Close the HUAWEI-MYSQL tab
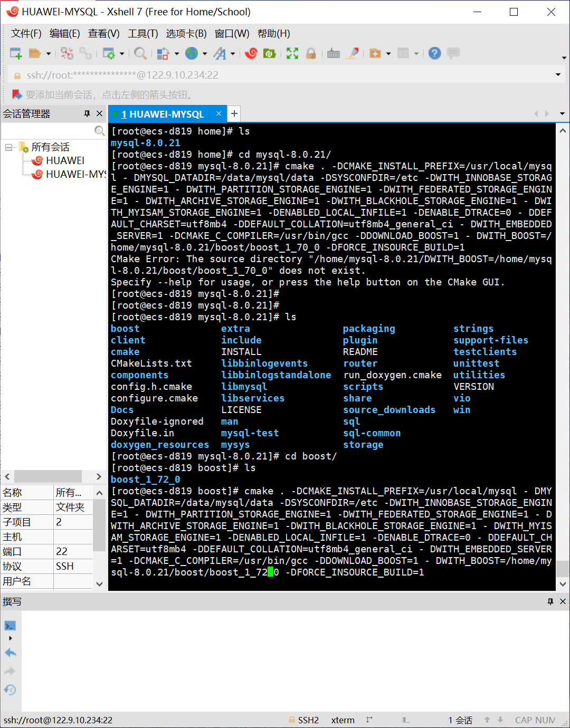This screenshot has height=728, width=570. click(218, 113)
